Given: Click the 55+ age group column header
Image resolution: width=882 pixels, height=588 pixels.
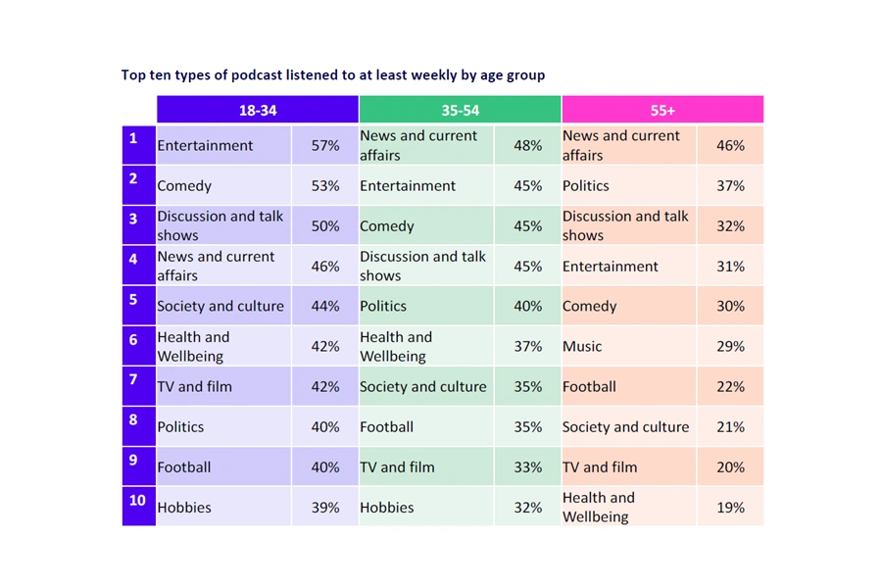Looking at the screenshot, I should (x=662, y=110).
